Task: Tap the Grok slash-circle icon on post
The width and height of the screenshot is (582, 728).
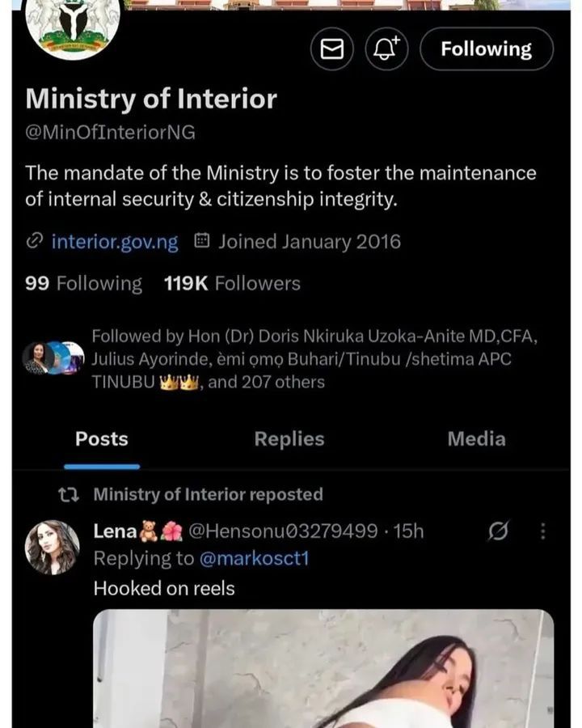Action: tap(500, 531)
